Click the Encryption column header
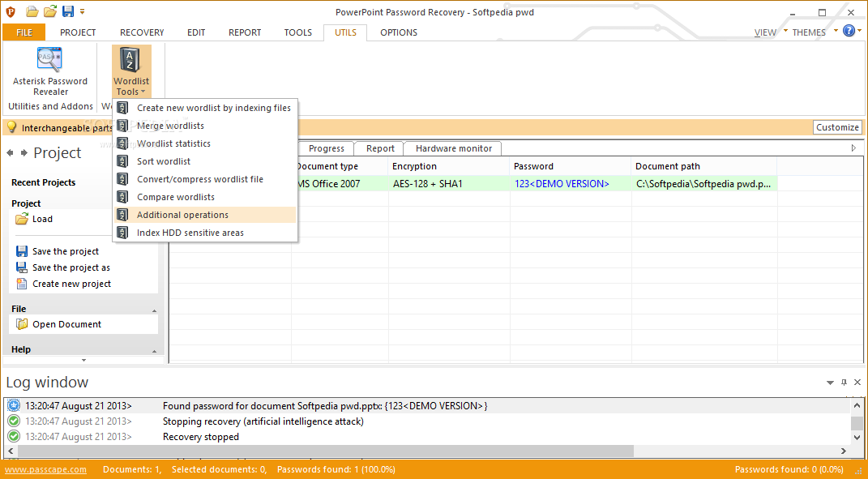 448,166
